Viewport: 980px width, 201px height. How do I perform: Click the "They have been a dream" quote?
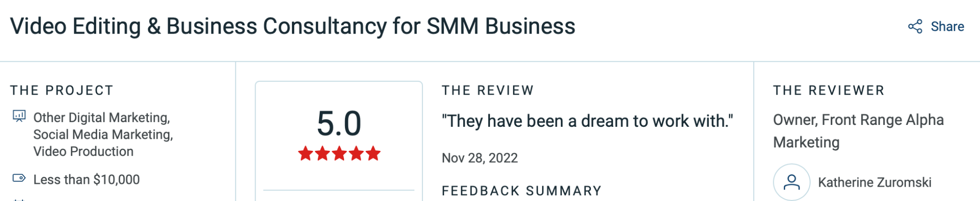587,121
